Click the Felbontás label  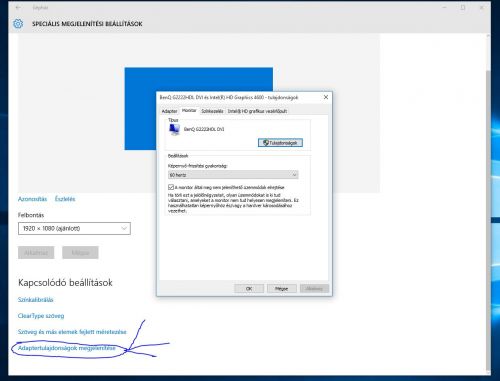click(31, 215)
